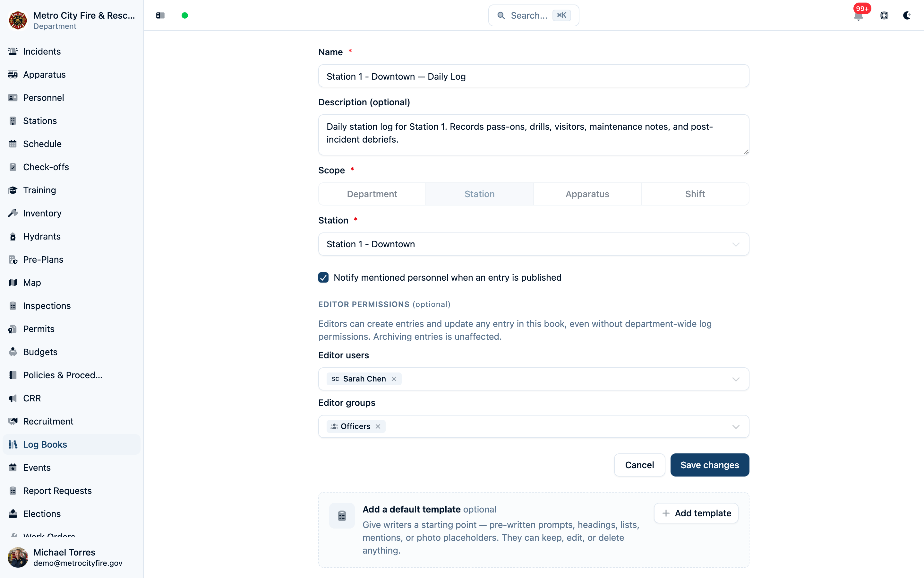
Task: Click the Training graduation cap icon
Action: coord(13,190)
